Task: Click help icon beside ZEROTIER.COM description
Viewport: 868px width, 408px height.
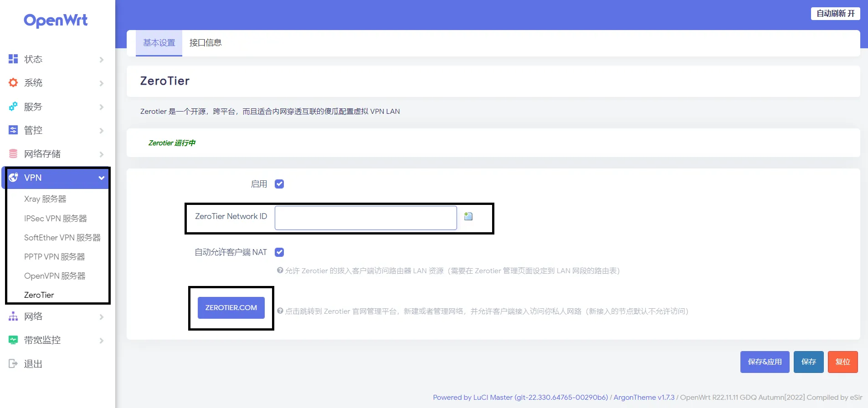Action: click(280, 311)
